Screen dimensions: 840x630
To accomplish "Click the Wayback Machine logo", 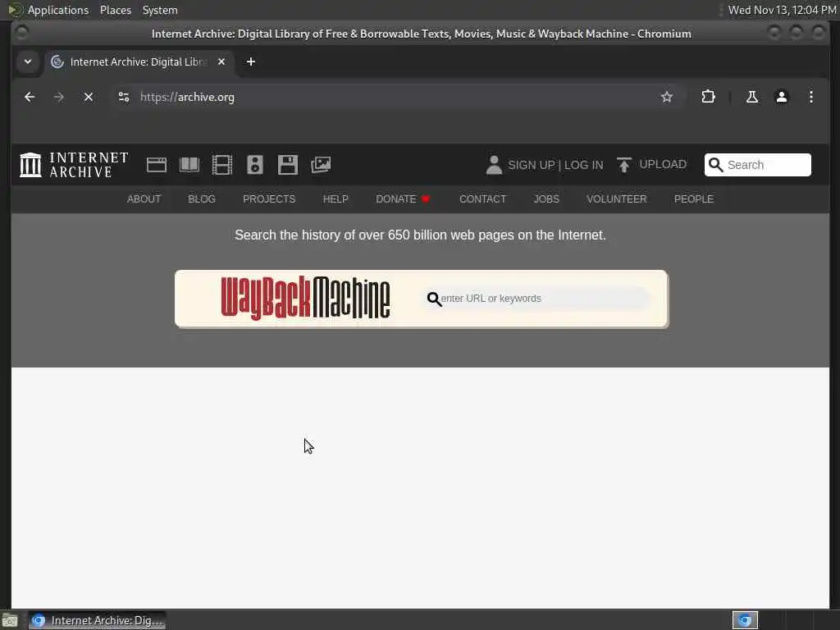I will (x=305, y=298).
